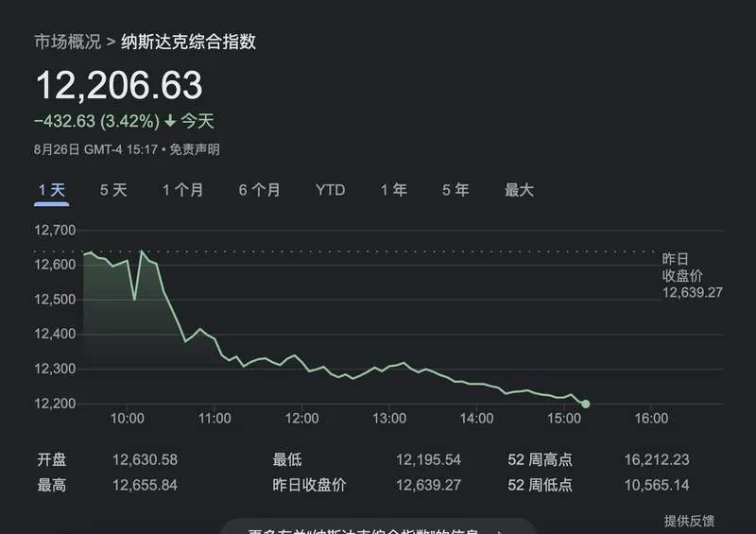The height and width of the screenshot is (534, 756).
Task: Click the 最低 value 12,195.54
Action: click(429, 459)
